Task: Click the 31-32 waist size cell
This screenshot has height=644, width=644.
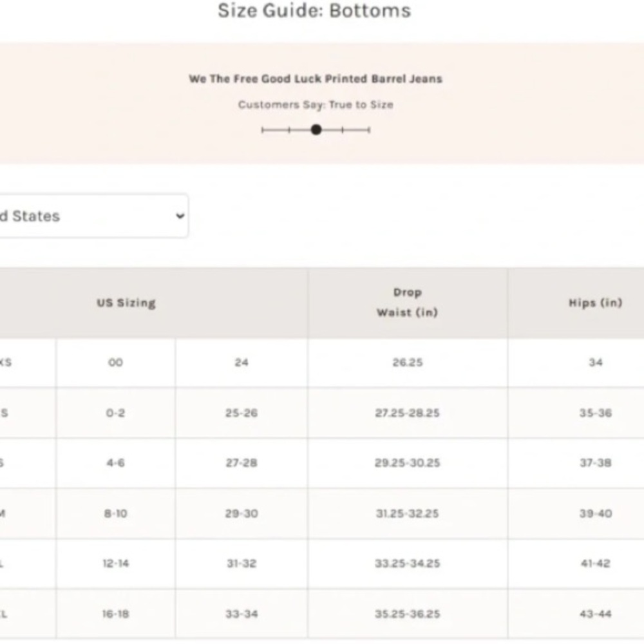Action: pyautogui.click(x=241, y=563)
